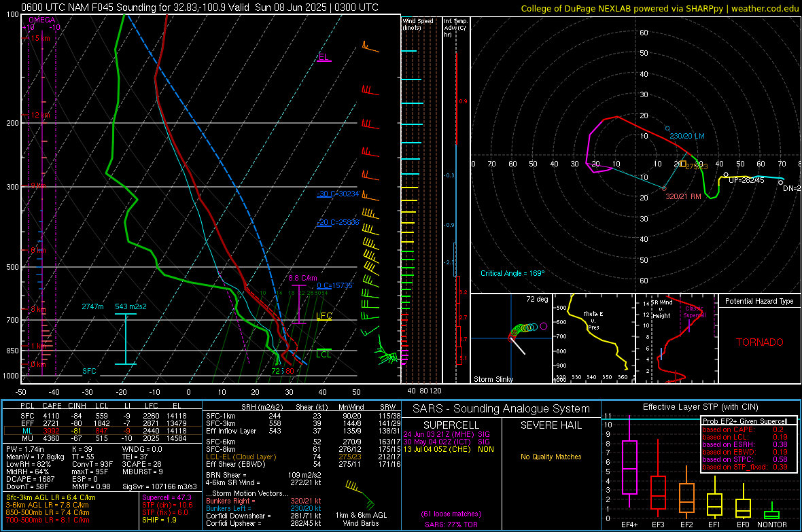
Task: Click the SARS: 77% TOR summary
Action: pyautogui.click(x=451, y=525)
